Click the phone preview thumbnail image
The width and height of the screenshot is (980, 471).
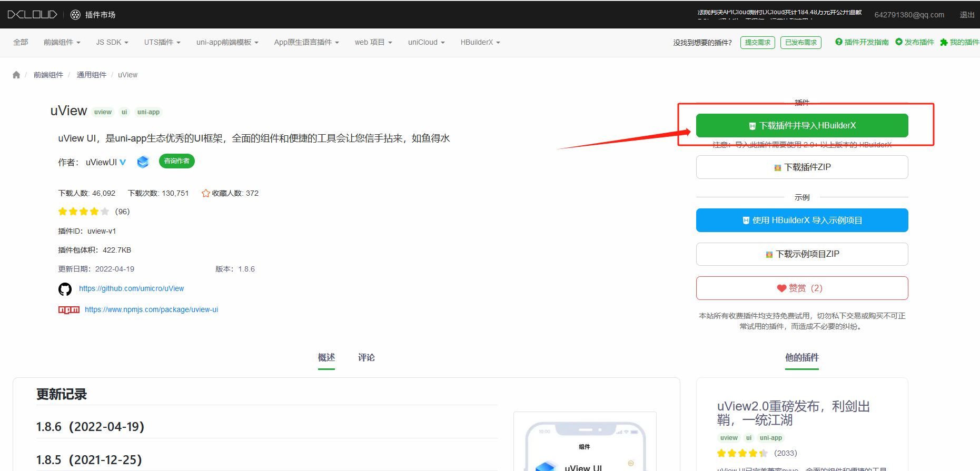(585, 442)
